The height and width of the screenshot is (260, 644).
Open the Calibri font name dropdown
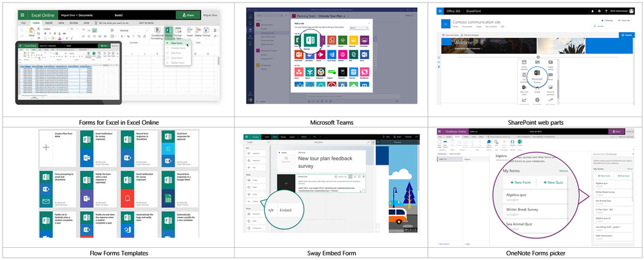(x=55, y=29)
